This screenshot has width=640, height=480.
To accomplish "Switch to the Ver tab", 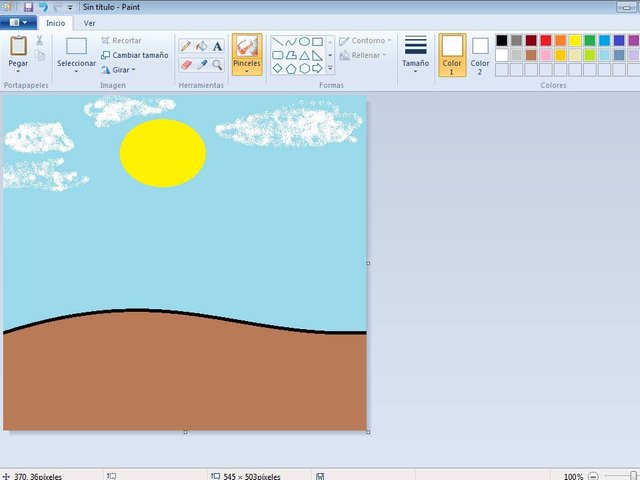I will tap(89, 23).
